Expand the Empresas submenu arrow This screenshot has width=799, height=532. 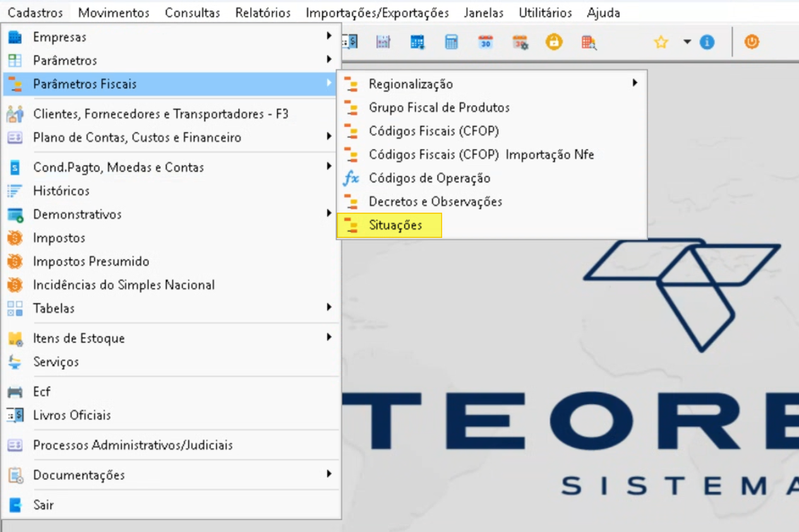[x=329, y=36]
